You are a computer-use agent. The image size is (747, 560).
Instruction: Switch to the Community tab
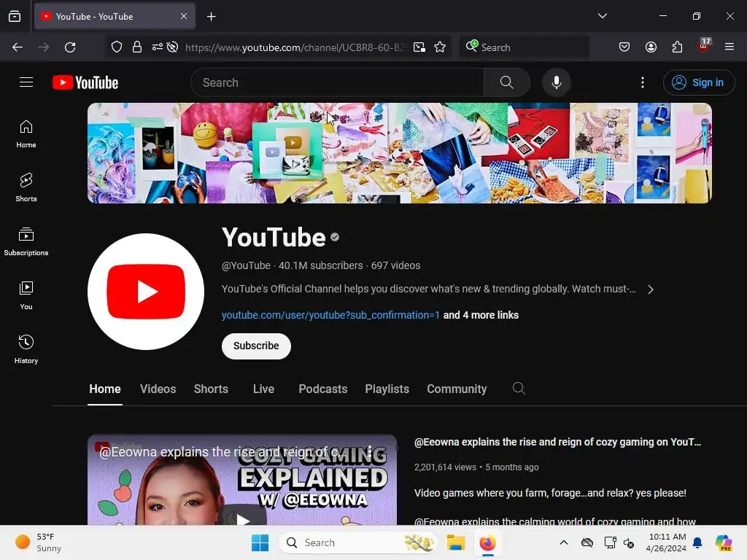click(457, 389)
